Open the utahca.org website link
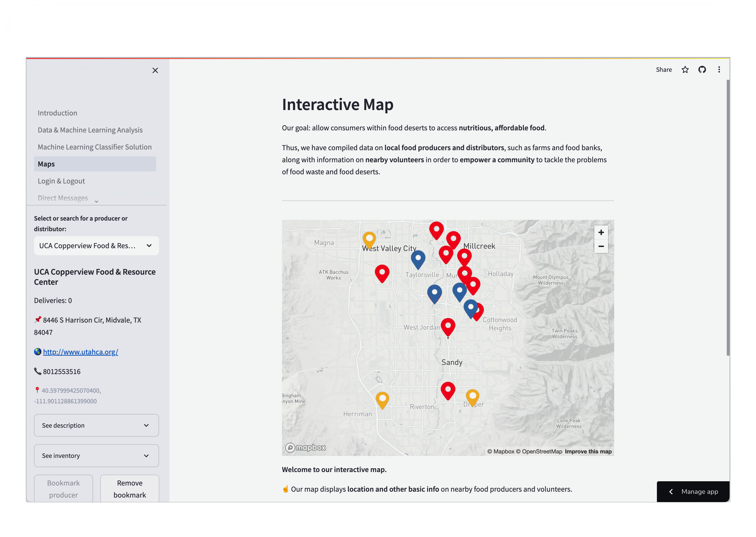This screenshot has width=756, height=537. (81, 352)
